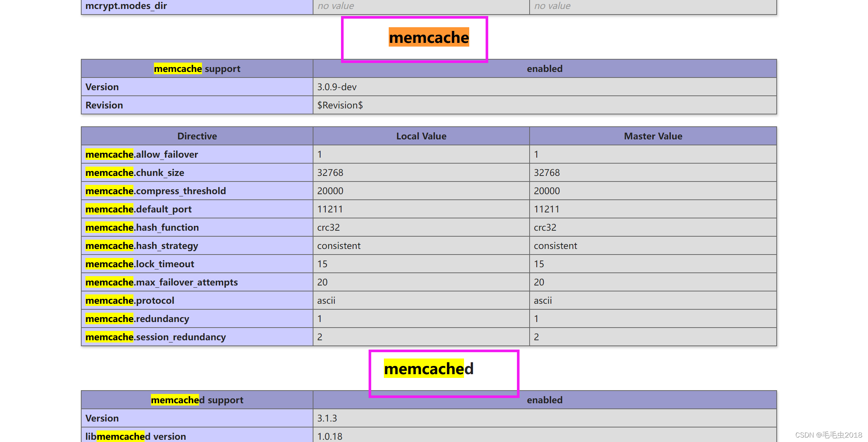Click the 'mcrypt.modes_dir' directive

click(126, 6)
